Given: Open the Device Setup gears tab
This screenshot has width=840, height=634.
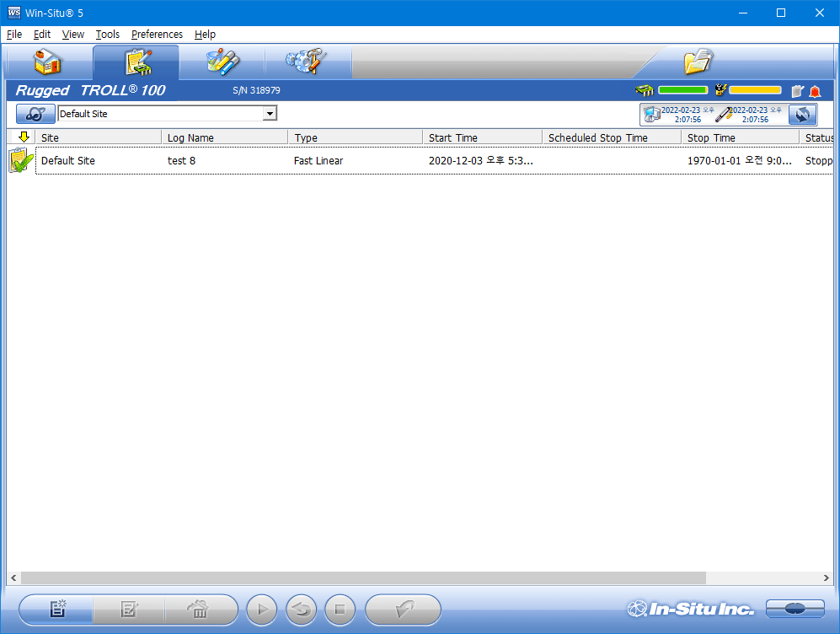Looking at the screenshot, I should (308, 62).
